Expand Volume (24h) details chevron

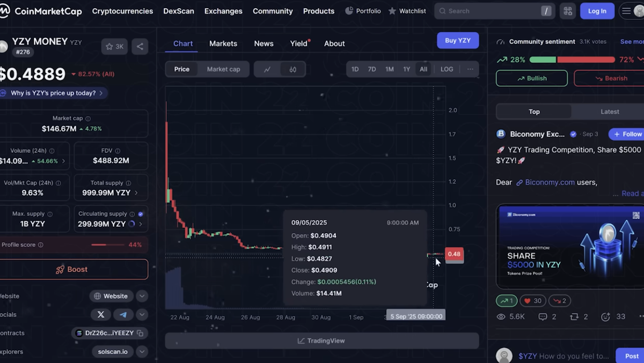tap(64, 161)
